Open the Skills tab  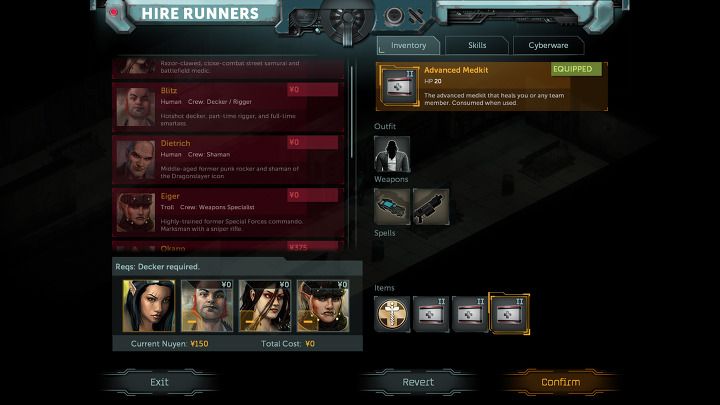click(x=477, y=45)
